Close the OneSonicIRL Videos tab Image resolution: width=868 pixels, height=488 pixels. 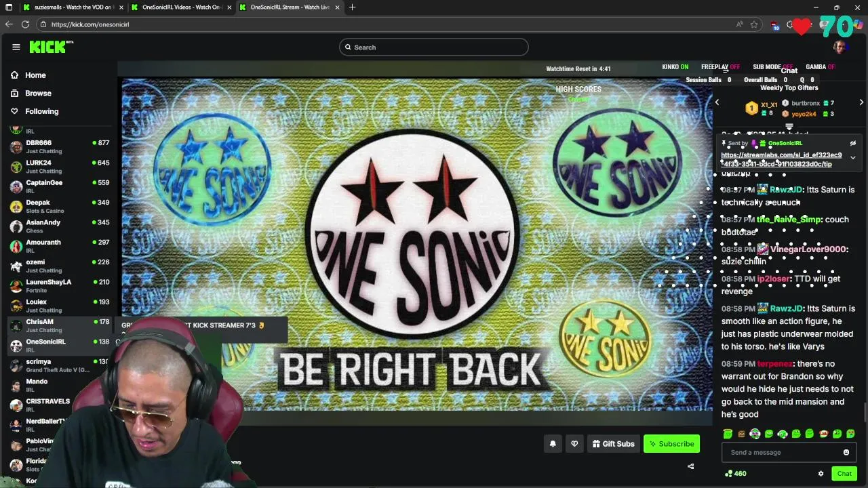click(x=229, y=7)
